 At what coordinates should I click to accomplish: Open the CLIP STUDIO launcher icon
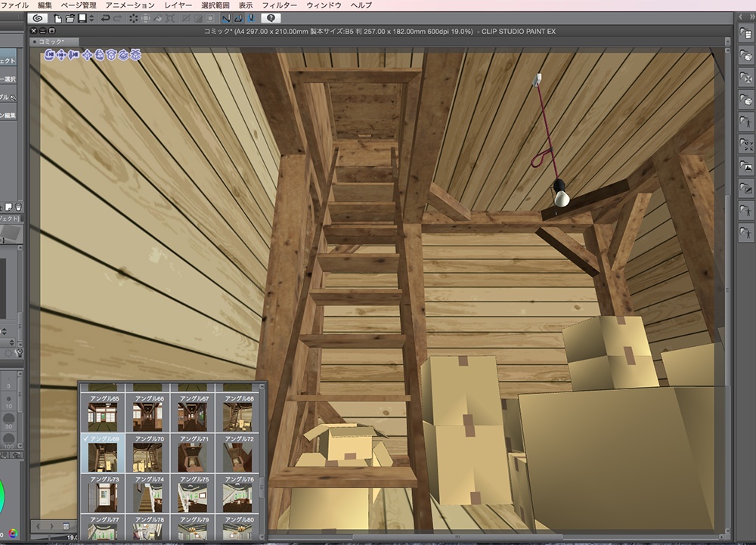point(38,18)
